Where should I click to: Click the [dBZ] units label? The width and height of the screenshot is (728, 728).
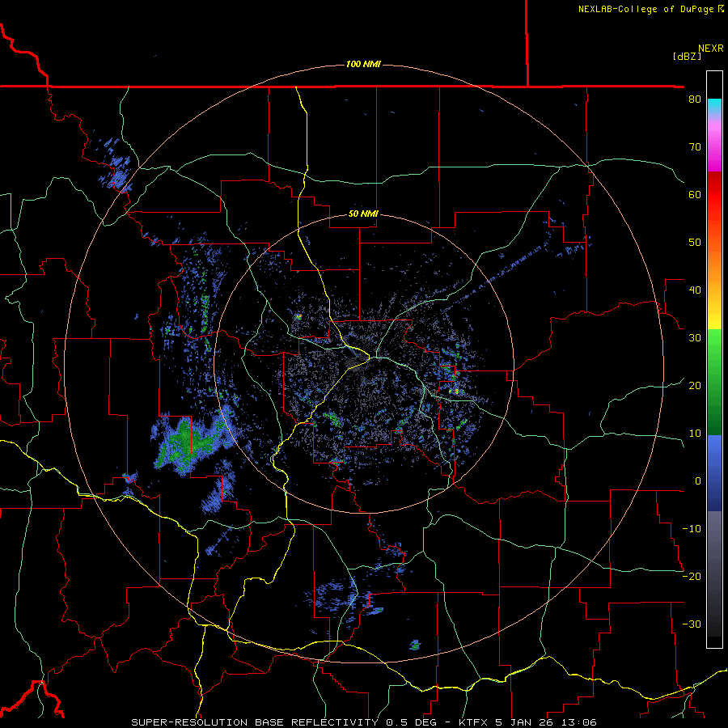tap(687, 56)
